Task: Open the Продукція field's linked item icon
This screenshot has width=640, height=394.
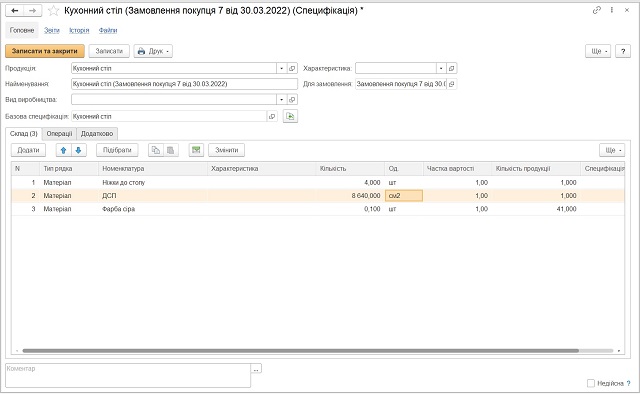Action: point(292,68)
